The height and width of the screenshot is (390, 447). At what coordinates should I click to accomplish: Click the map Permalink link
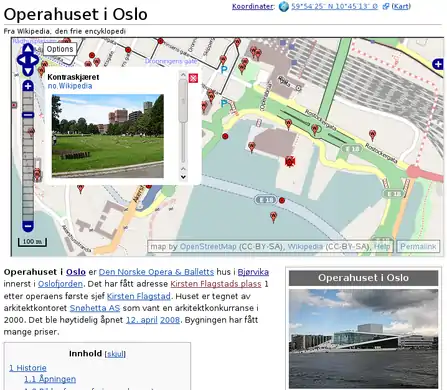418,247
